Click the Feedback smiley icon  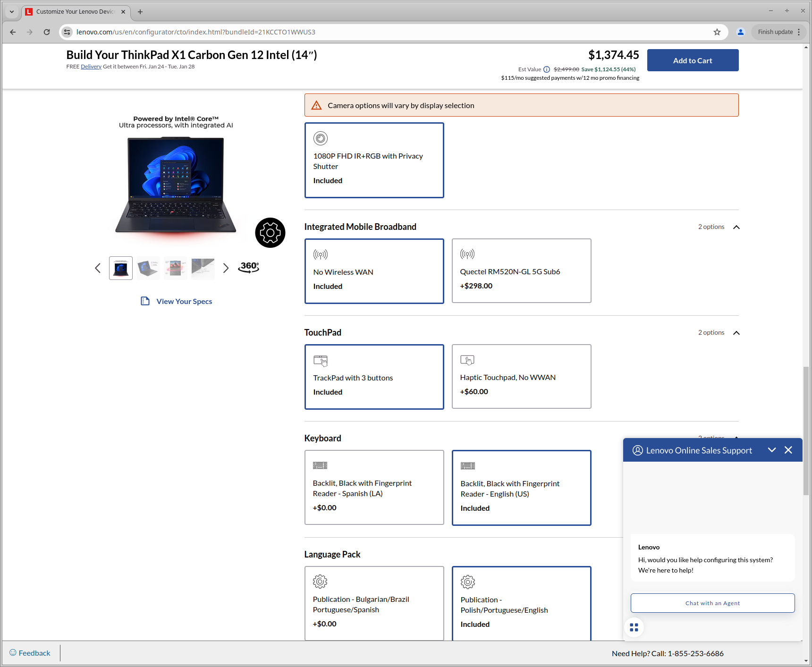(x=13, y=653)
